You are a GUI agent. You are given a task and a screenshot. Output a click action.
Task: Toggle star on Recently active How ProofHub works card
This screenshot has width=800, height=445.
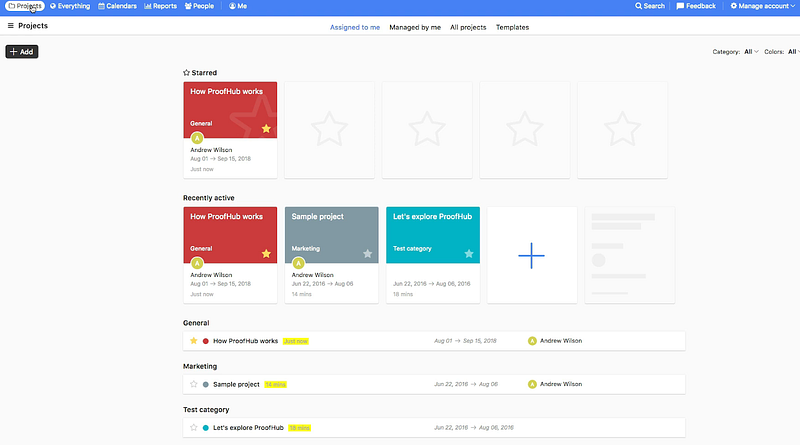tap(266, 254)
